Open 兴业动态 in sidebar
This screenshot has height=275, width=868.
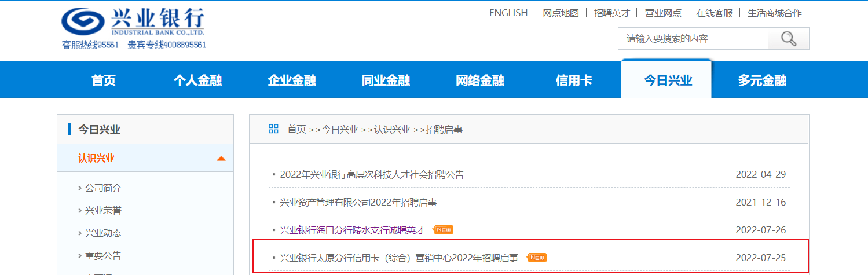pos(103,233)
